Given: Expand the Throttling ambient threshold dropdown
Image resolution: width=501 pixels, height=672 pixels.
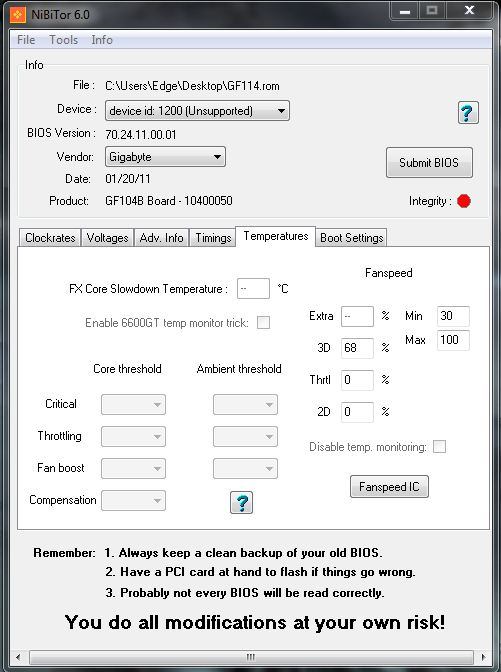Looking at the screenshot, I should tap(245, 437).
